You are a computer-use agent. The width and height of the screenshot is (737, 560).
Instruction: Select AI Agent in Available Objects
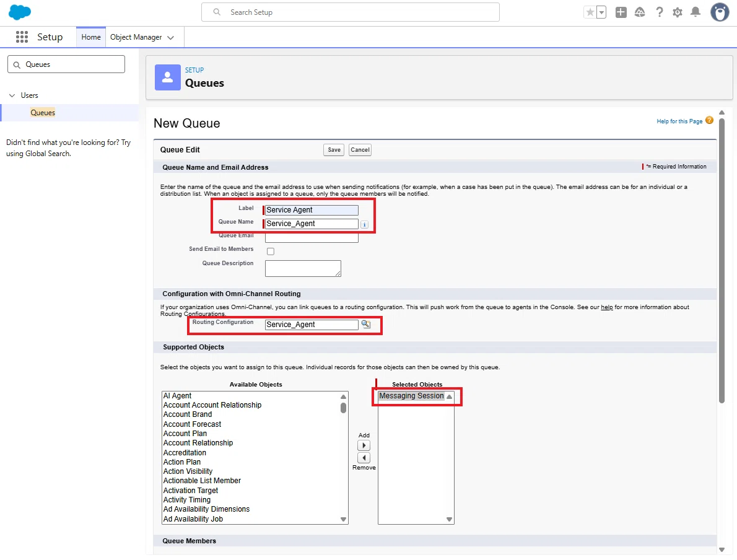177,396
